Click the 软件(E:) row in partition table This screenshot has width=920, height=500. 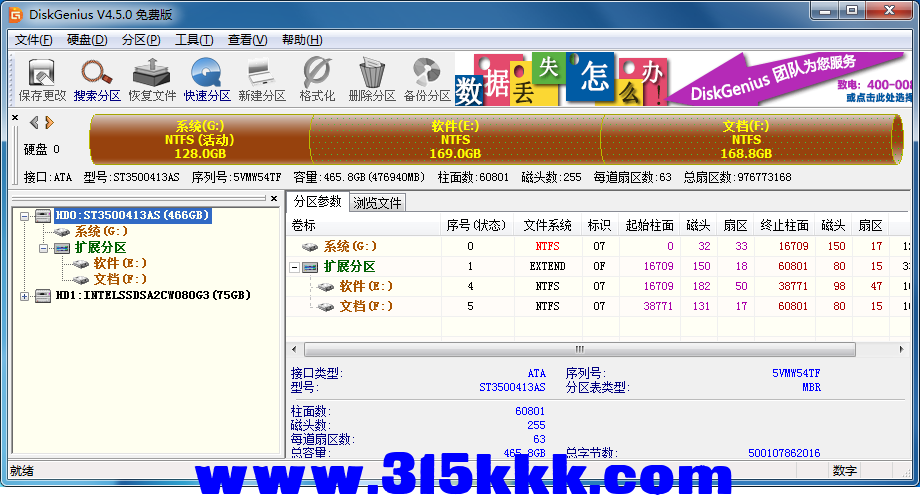click(598, 286)
